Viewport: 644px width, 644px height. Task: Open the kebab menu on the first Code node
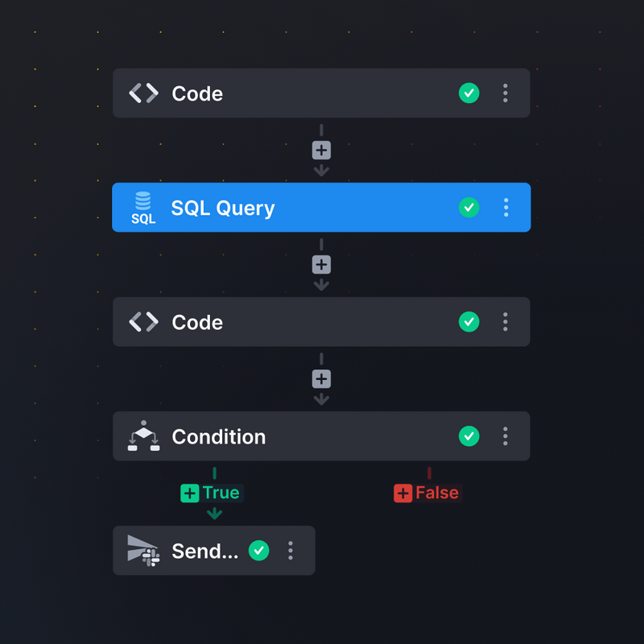(505, 93)
